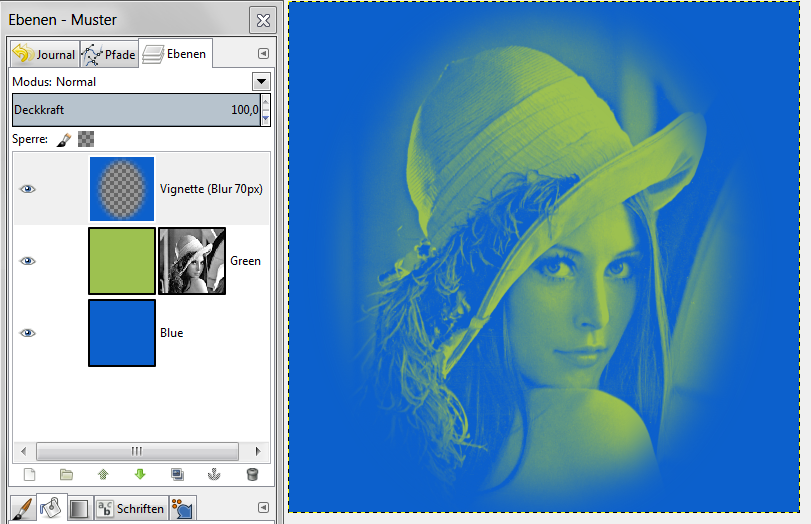Open the Schriften tab
The image size is (811, 524).
pos(131,508)
